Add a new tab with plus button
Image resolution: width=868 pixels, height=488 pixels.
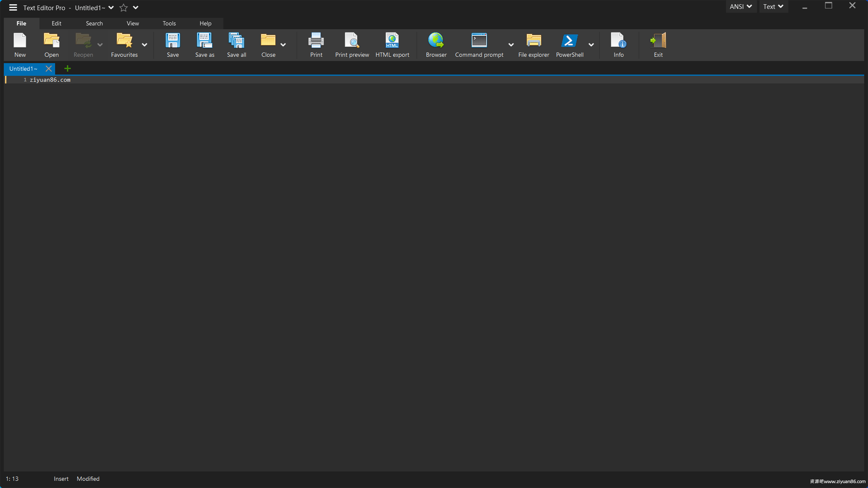67,69
